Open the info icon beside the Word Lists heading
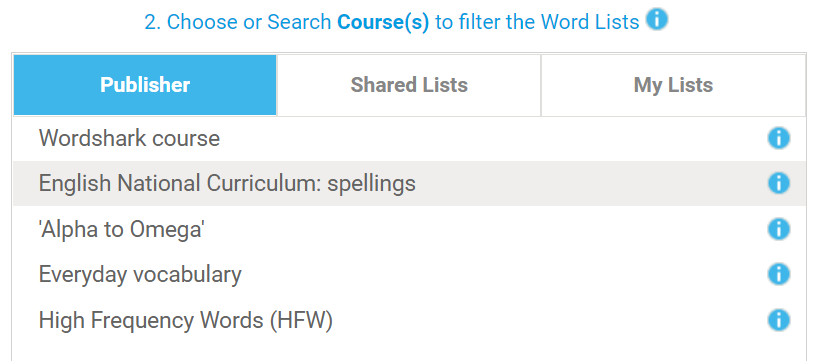 point(657,20)
